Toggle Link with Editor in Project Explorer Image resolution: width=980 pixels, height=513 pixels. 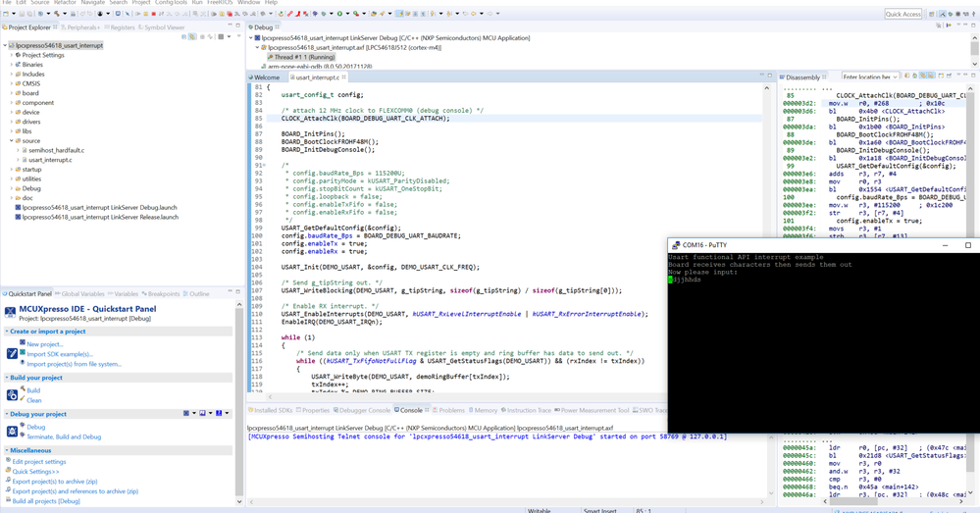[x=192, y=37]
